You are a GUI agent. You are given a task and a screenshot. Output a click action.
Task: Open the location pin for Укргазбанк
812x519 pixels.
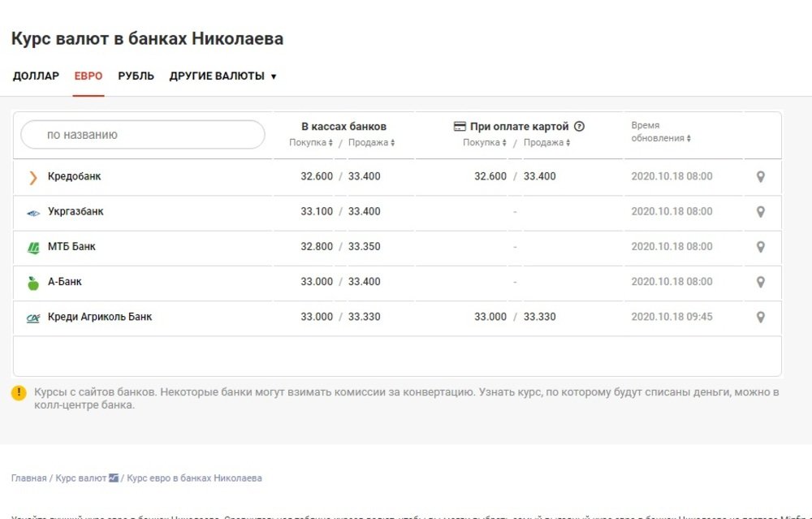click(760, 212)
